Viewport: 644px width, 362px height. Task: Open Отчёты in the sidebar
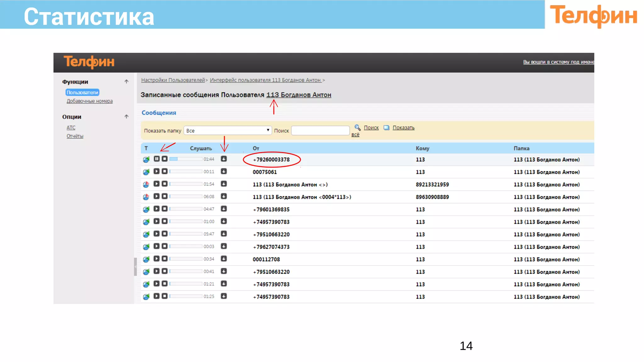coord(75,136)
